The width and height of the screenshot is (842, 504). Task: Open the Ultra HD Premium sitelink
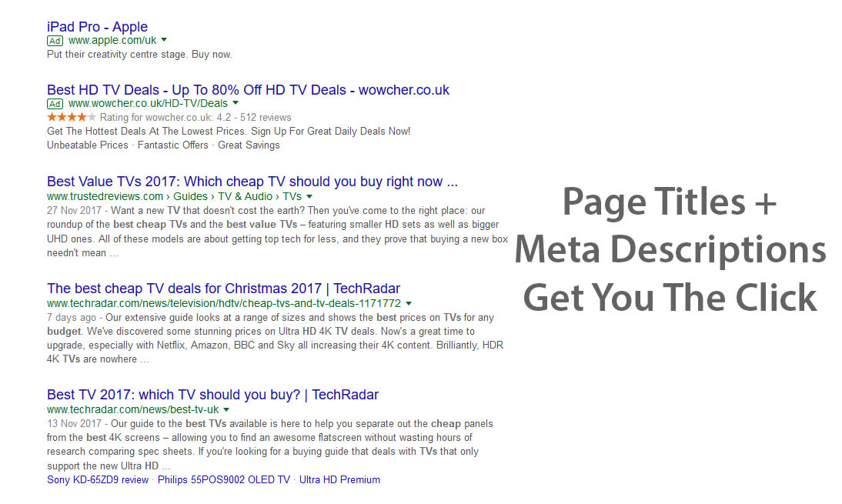(339, 480)
